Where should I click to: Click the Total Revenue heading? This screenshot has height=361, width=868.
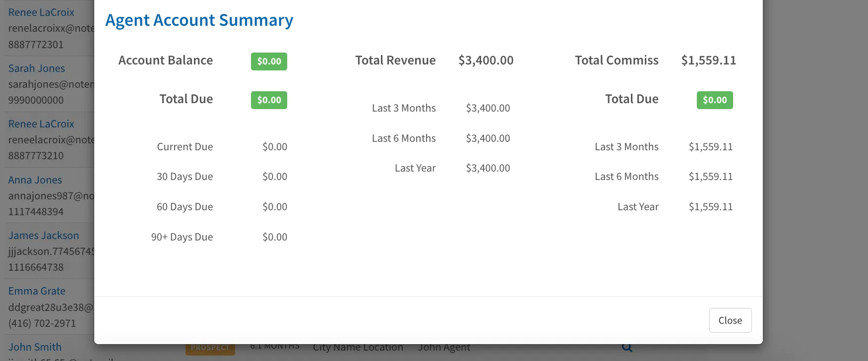[x=395, y=60]
